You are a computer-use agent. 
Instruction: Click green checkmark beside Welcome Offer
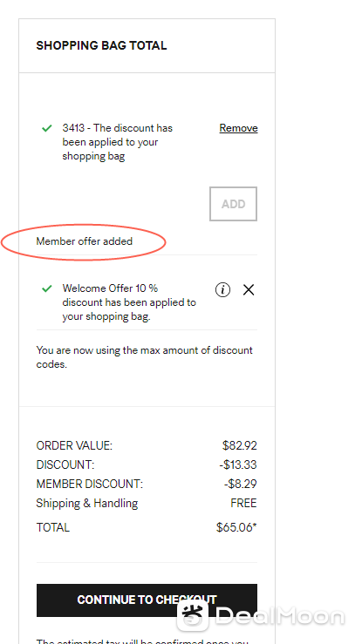click(47, 288)
